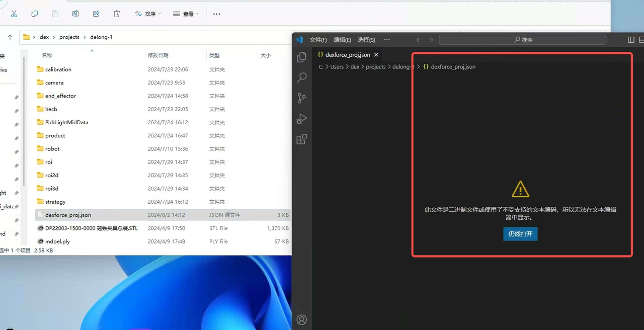The width and height of the screenshot is (644, 330).
Task: Toggle the primary sidebar layout icon
Action: 631,40
